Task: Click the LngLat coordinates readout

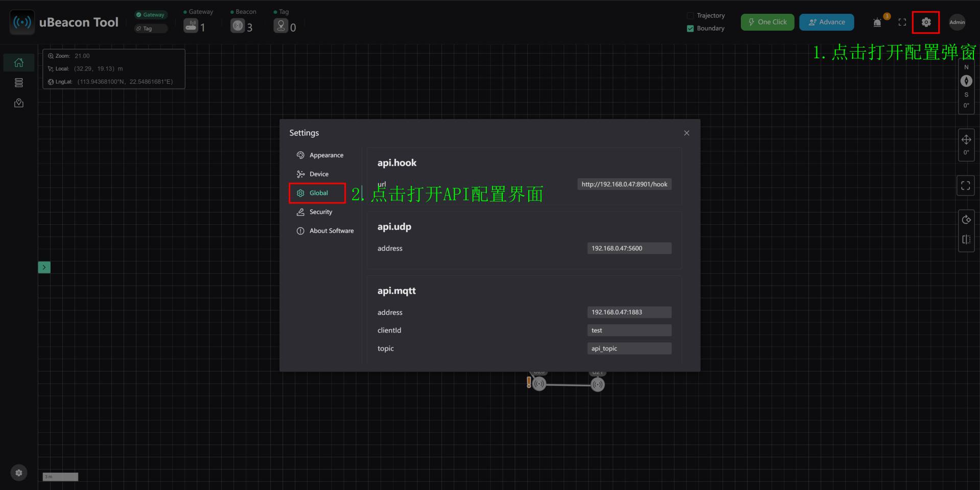Action: click(x=110, y=82)
